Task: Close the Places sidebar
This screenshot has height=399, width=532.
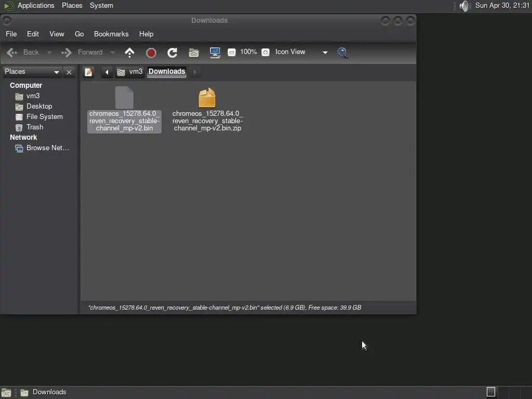Action: click(69, 72)
